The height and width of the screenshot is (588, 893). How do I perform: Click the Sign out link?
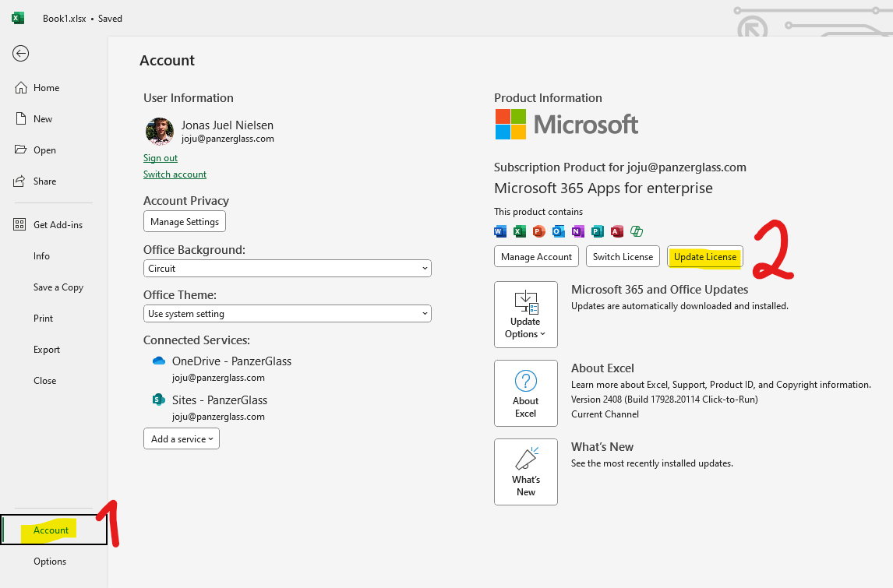coord(160,157)
